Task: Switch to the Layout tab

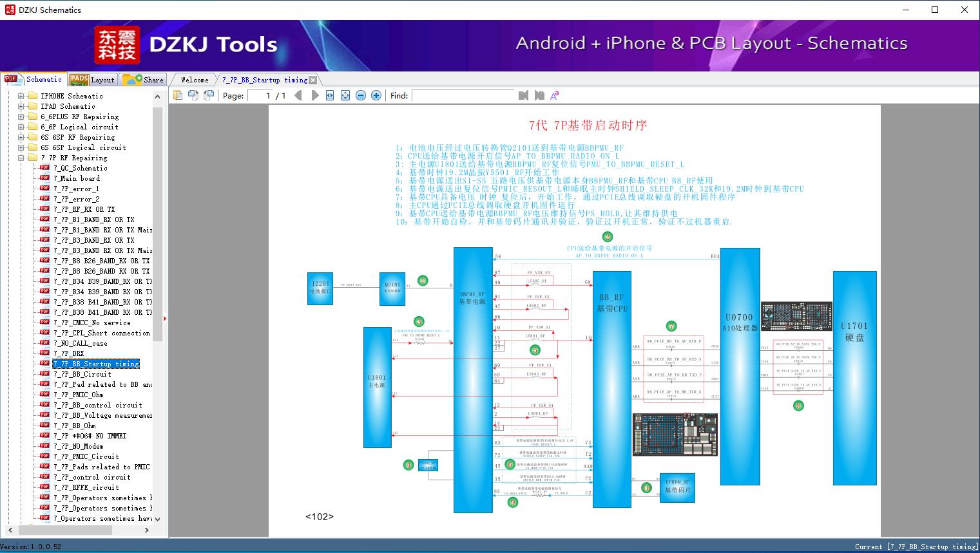Action: [x=92, y=80]
